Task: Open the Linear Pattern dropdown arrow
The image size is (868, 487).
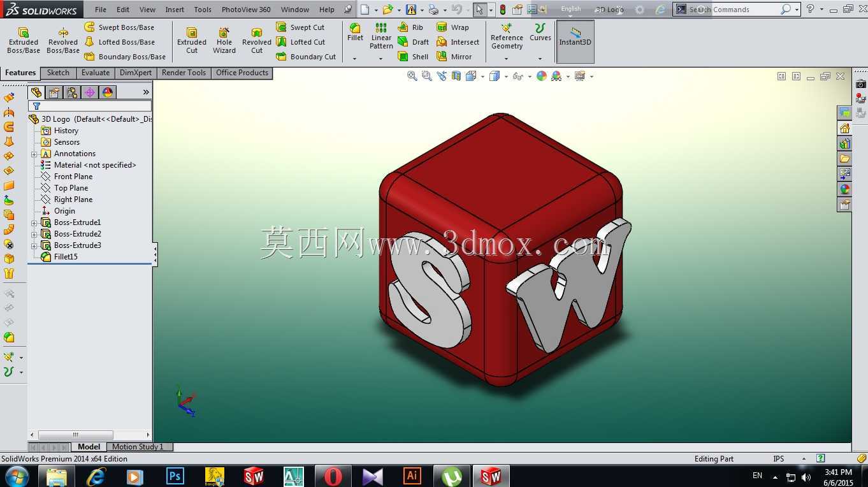Action: (x=381, y=59)
